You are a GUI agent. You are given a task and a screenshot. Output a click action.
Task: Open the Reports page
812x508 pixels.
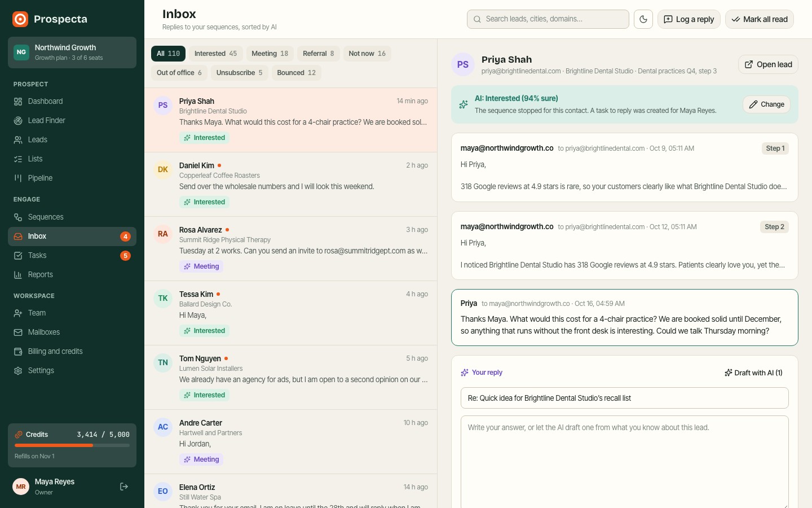tap(72, 275)
